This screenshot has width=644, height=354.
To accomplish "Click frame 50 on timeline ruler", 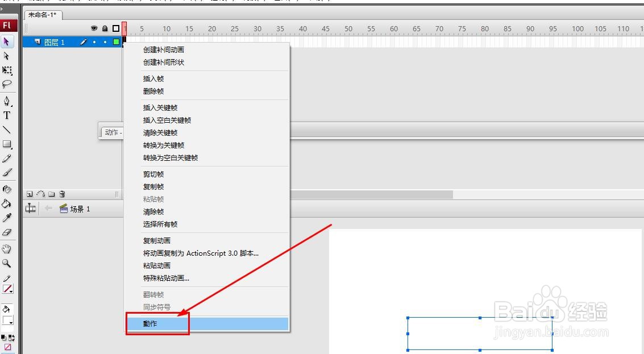I will 348,29.
